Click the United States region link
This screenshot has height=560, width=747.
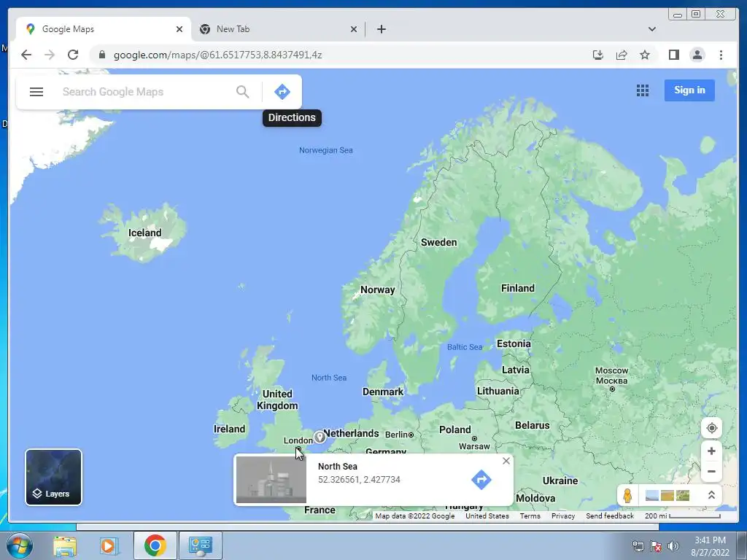pos(487,516)
